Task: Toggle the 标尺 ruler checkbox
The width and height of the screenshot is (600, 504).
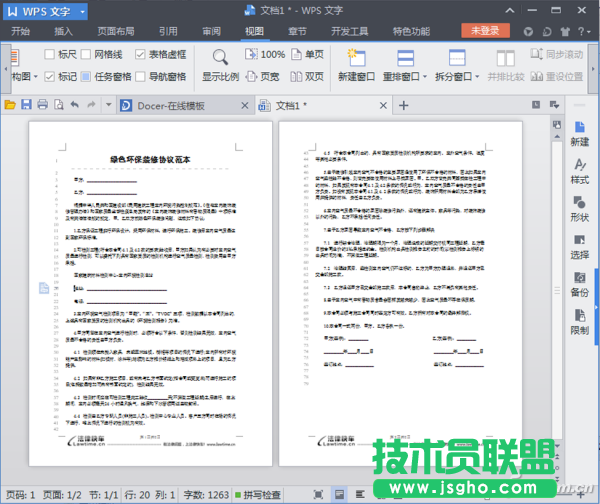Action: [50, 55]
